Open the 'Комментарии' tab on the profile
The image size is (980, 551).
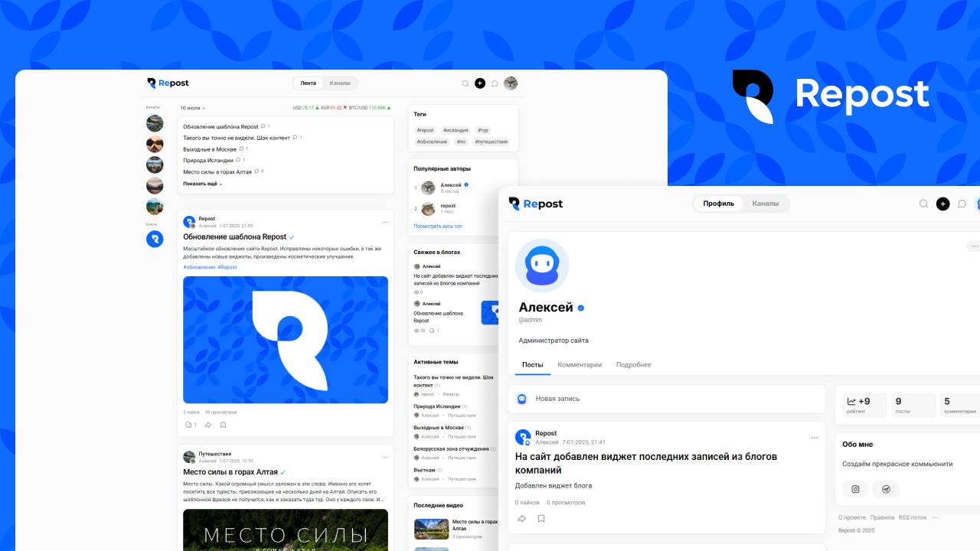[x=580, y=365]
